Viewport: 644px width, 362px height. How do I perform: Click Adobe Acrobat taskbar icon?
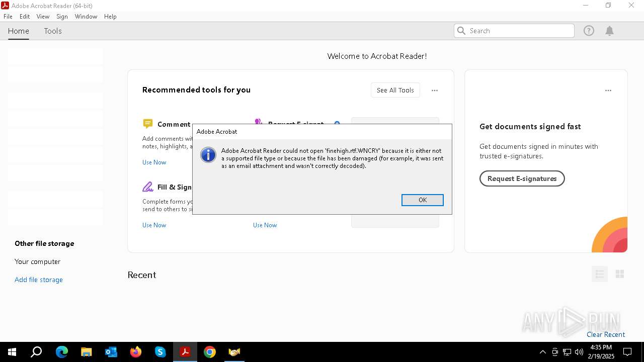click(x=185, y=352)
